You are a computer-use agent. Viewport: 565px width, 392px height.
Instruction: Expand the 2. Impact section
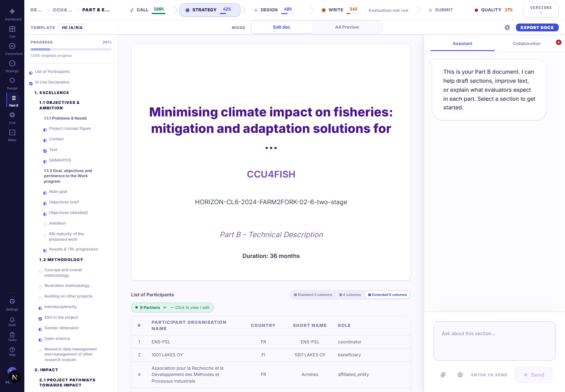coord(46,370)
